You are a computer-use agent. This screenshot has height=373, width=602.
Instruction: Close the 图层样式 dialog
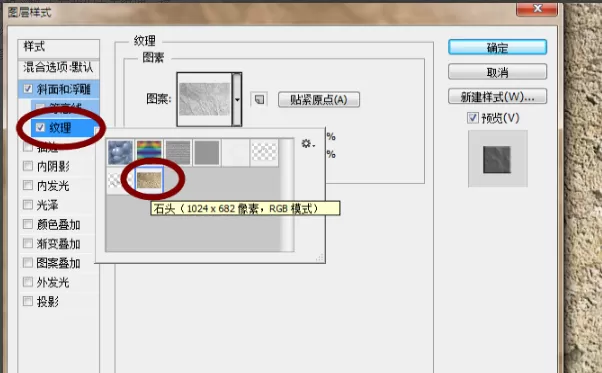[537, 9]
